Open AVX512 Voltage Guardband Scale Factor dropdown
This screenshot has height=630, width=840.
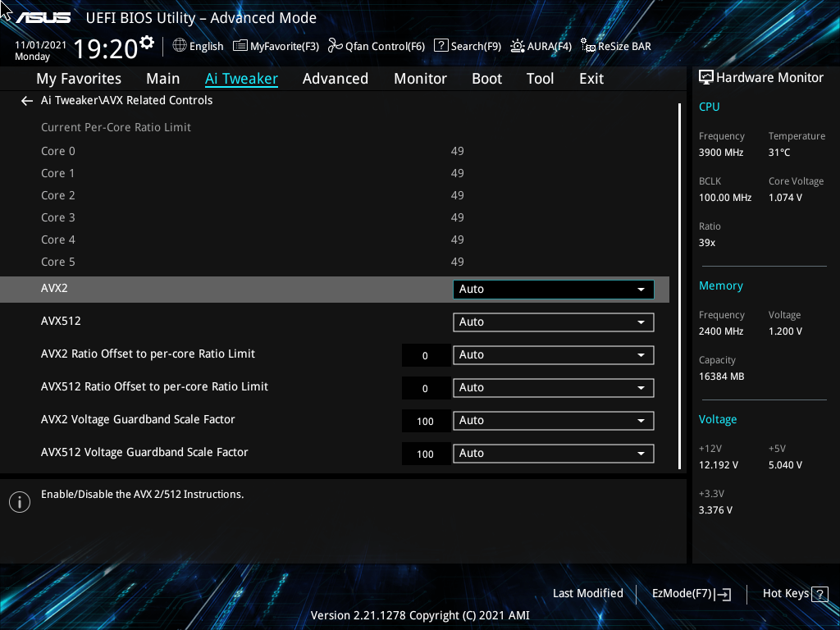click(x=554, y=453)
